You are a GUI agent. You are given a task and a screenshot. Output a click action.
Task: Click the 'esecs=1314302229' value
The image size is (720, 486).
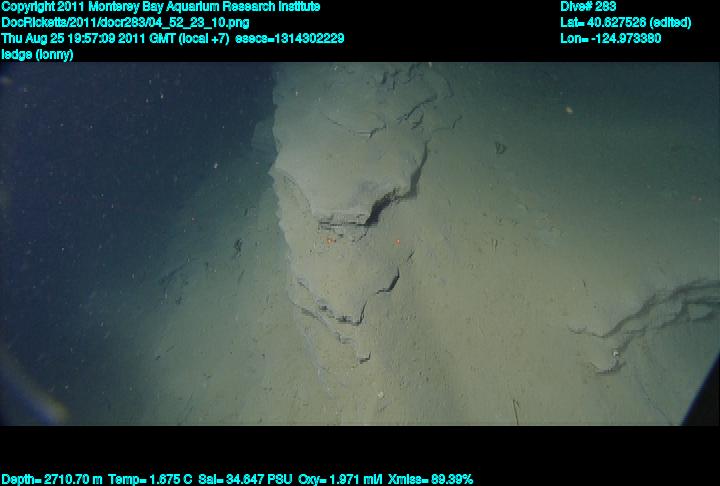click(289, 38)
